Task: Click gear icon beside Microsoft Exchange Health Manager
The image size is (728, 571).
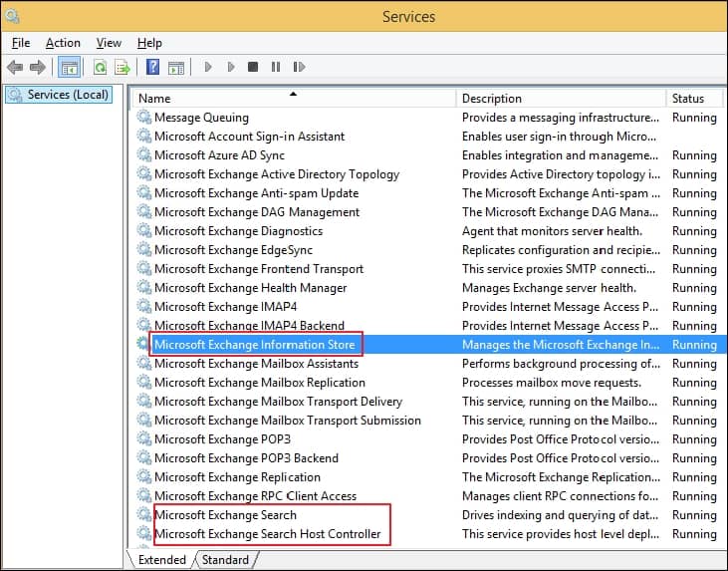Action: tap(144, 287)
